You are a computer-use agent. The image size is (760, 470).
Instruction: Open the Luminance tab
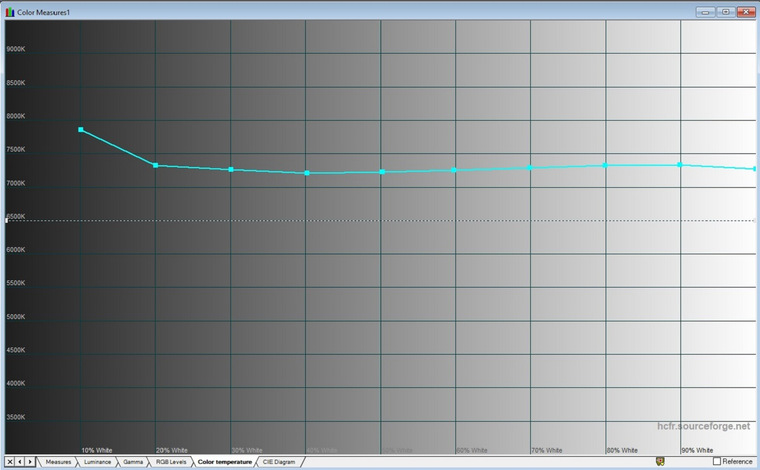click(x=97, y=462)
